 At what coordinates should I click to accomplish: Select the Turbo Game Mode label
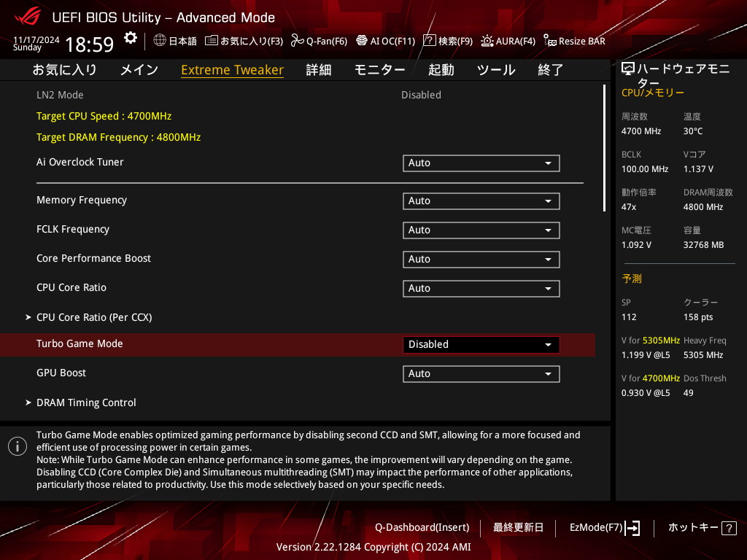80,344
